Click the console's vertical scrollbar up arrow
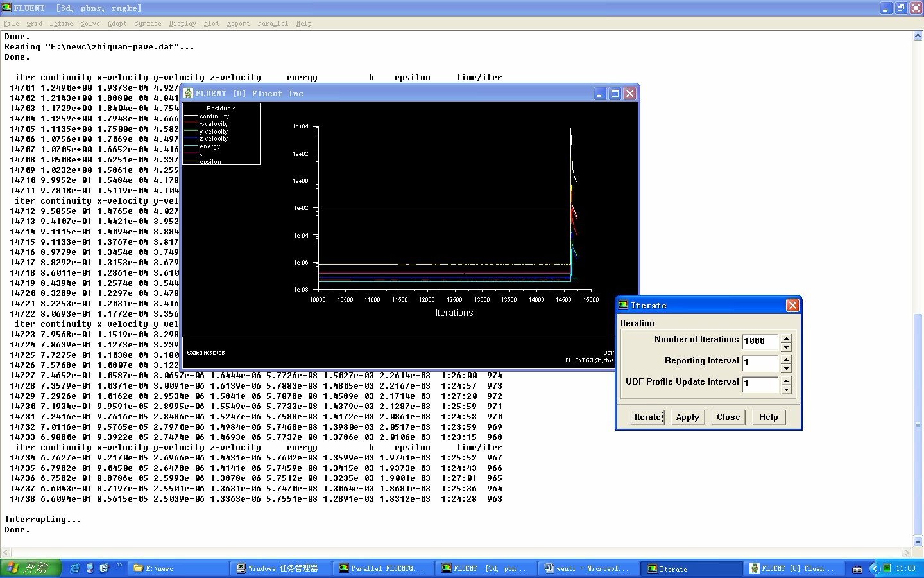The image size is (924, 578). click(918, 36)
